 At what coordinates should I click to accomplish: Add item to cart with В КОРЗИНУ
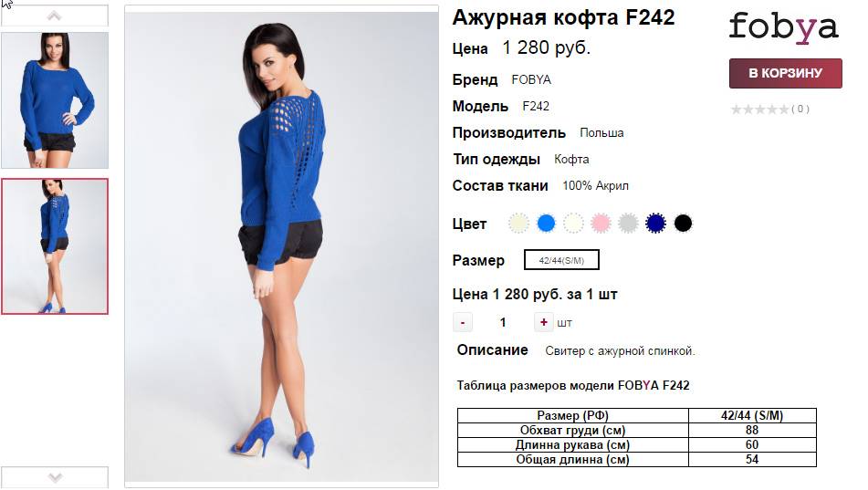coord(786,73)
